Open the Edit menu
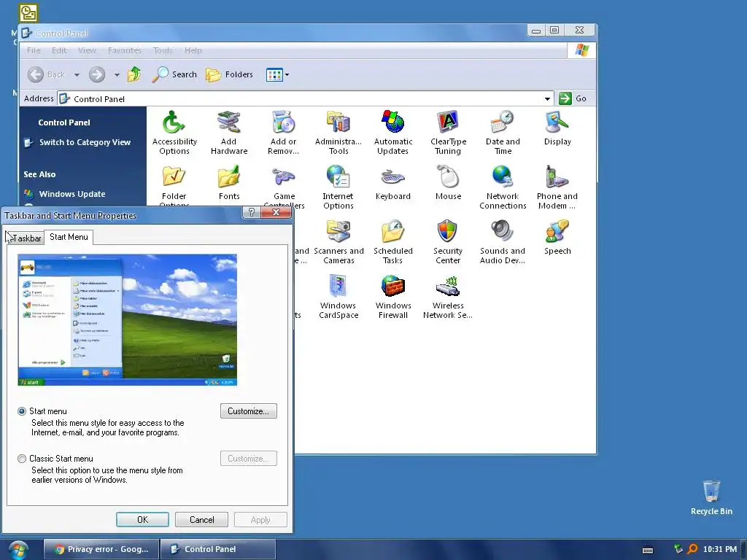The image size is (747, 560). coord(59,50)
